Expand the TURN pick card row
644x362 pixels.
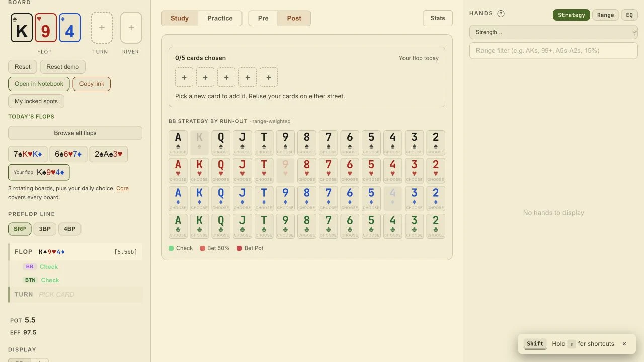tap(75, 295)
